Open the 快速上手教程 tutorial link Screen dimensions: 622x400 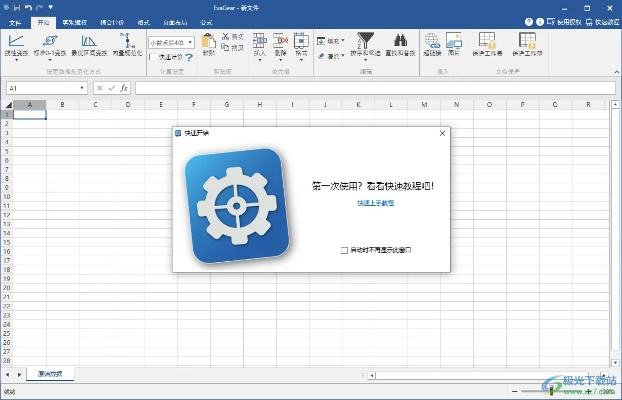click(375, 203)
